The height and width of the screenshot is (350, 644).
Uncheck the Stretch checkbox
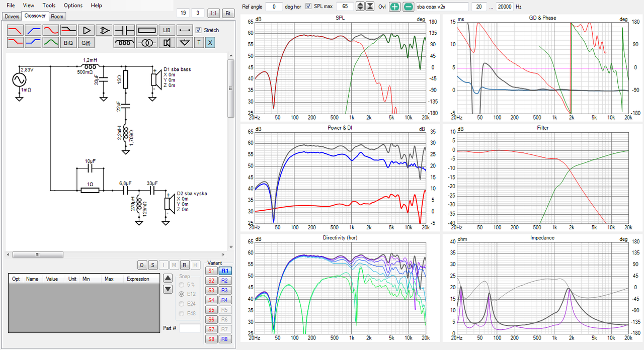click(199, 30)
